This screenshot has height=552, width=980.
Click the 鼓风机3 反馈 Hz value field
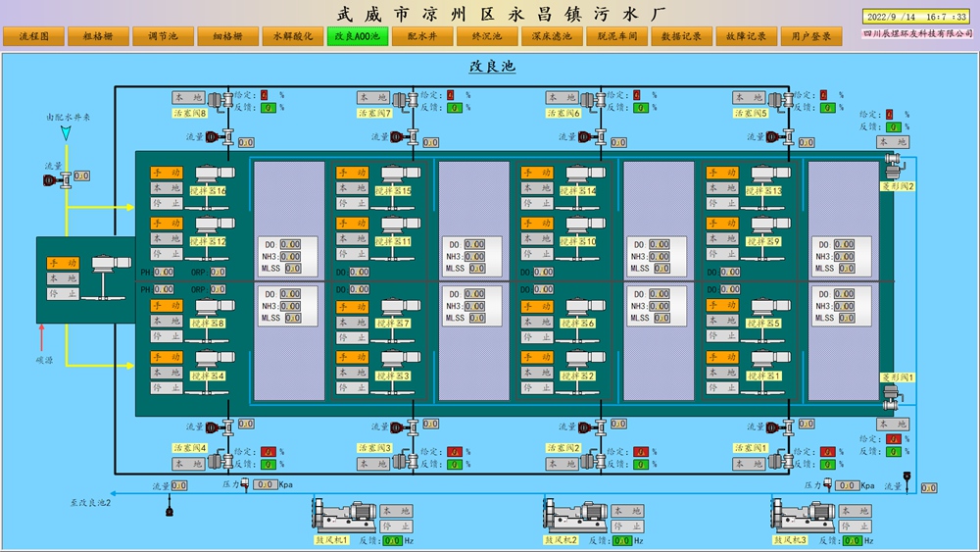pos(852,540)
